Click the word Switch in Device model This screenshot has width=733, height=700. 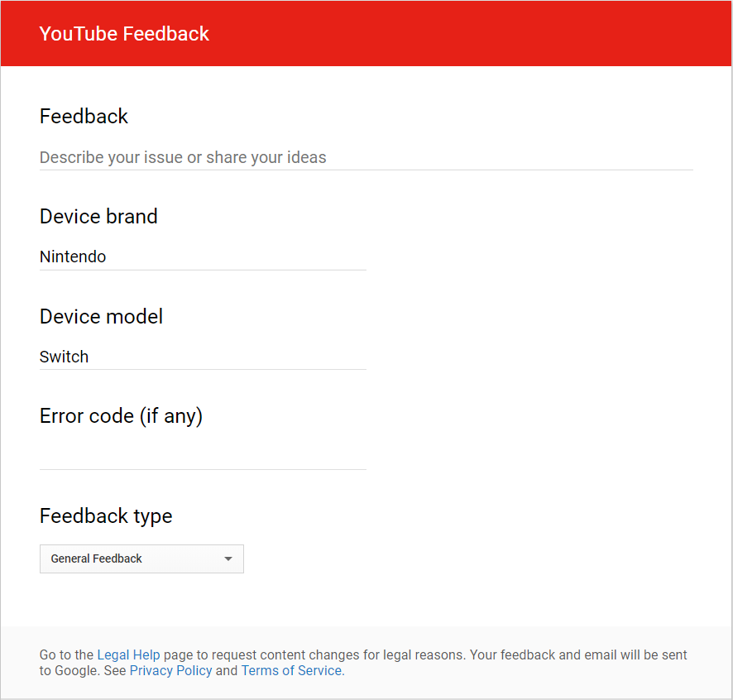click(x=64, y=357)
